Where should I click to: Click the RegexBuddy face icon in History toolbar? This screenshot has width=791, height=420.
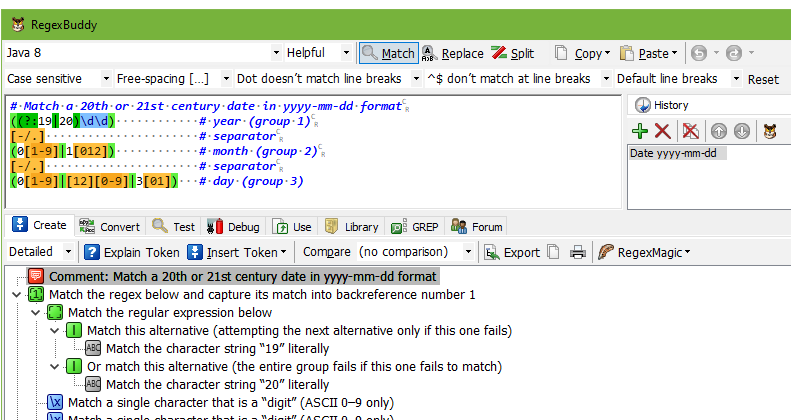click(x=770, y=131)
